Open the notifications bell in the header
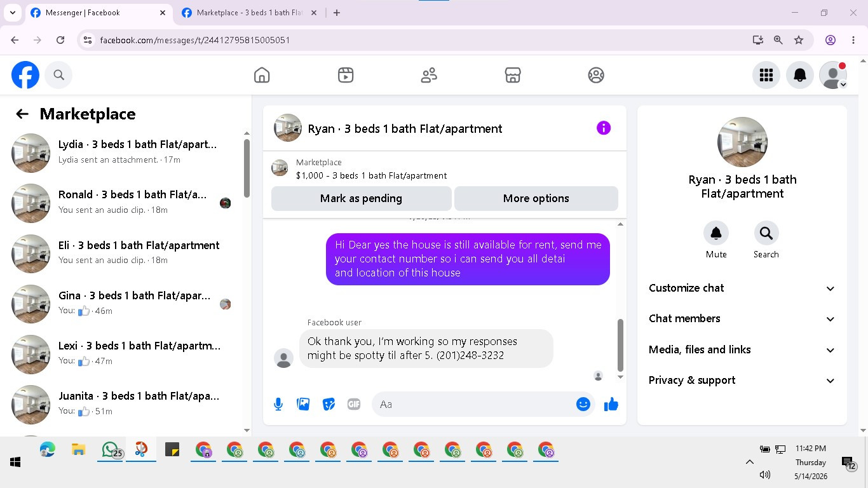The image size is (868, 488). coord(800,75)
